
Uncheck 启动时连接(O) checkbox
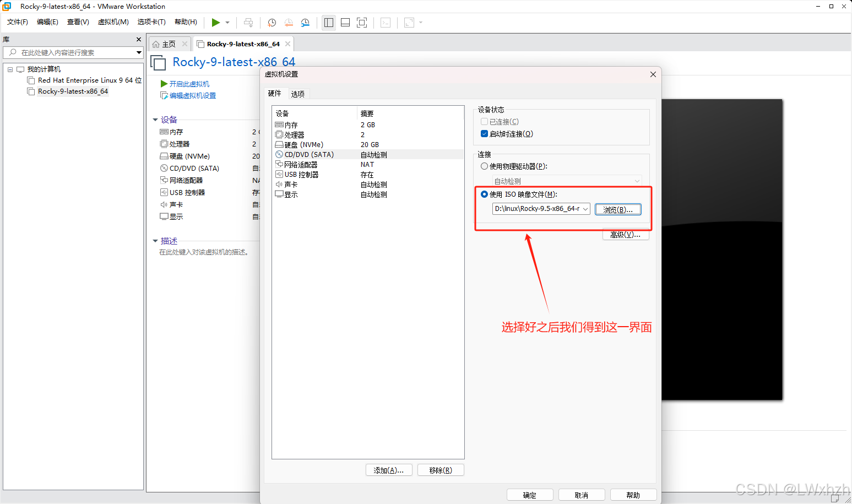pyautogui.click(x=485, y=134)
